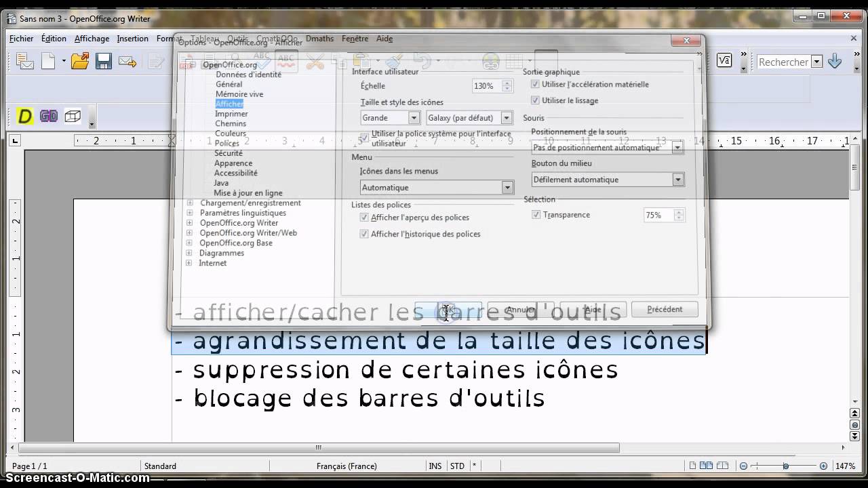Click the mail merge document icon in Writer toolbar
Viewport: 868px width, 488px height.
pyautogui.click(x=25, y=62)
